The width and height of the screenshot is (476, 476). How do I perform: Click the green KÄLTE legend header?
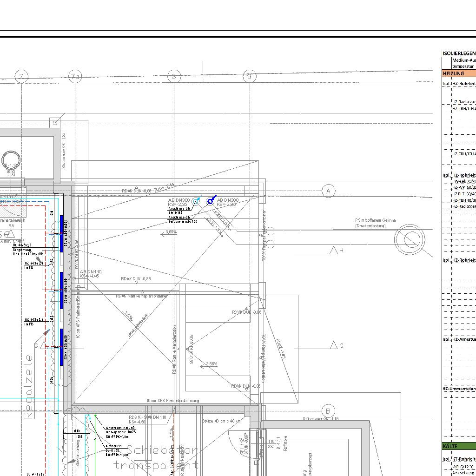click(459, 446)
